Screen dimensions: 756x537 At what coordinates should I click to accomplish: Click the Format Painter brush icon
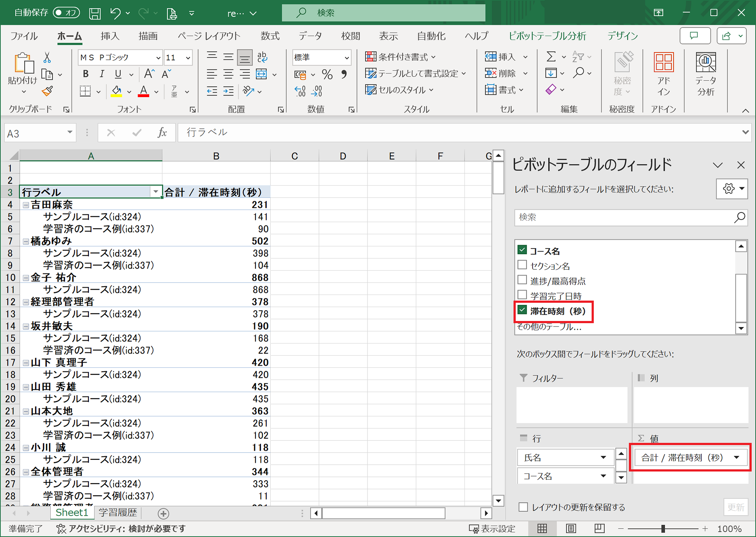coord(47,92)
